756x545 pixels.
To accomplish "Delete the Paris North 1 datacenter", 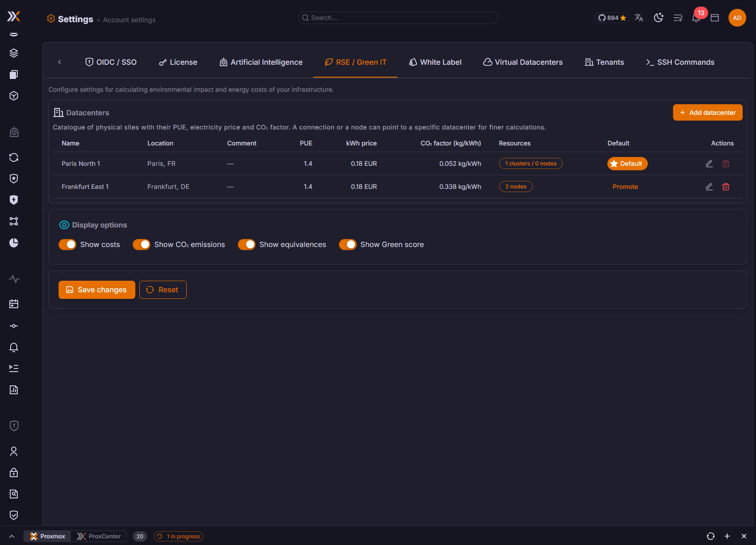I will [726, 164].
